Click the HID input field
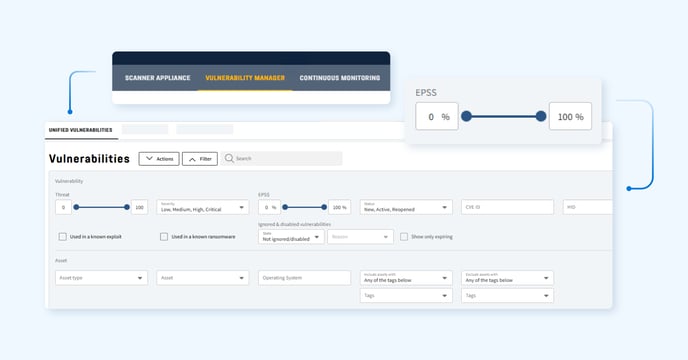688x360 pixels. click(x=588, y=207)
